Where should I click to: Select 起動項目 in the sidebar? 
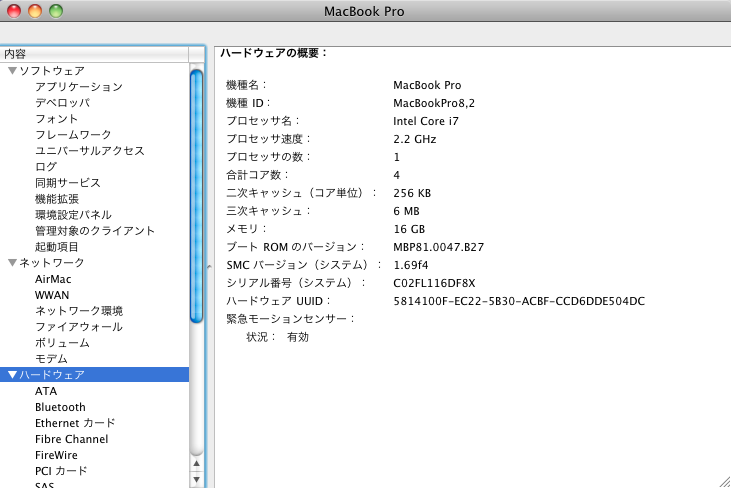pyautogui.click(x=57, y=247)
